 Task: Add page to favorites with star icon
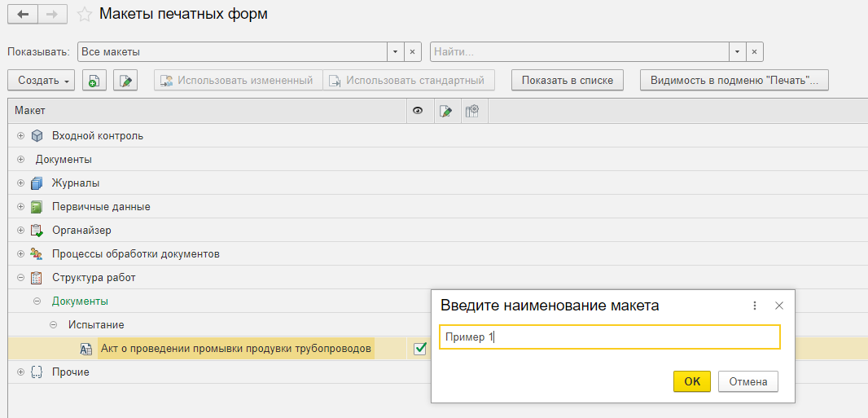point(84,15)
